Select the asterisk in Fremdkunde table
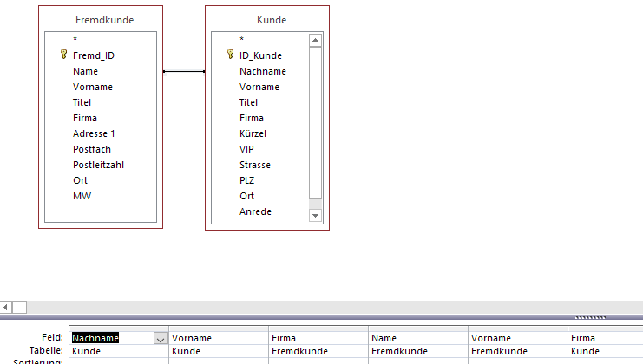This screenshot has height=364, width=643. [75, 40]
